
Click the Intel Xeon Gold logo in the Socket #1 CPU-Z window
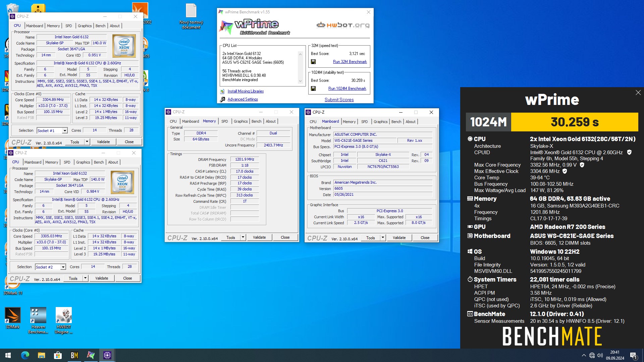(x=124, y=46)
